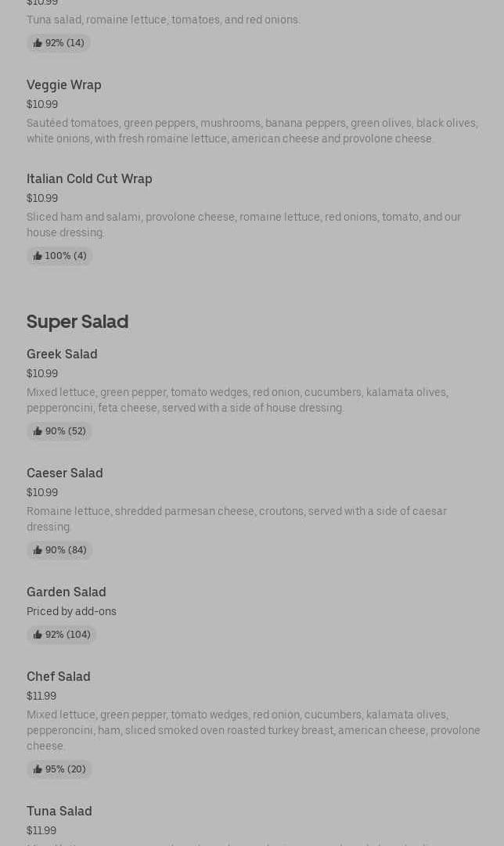Click thumbs-up icon on Italian Cold Cut Wrap
Viewport: 504px width, 846px height.
pos(38,256)
